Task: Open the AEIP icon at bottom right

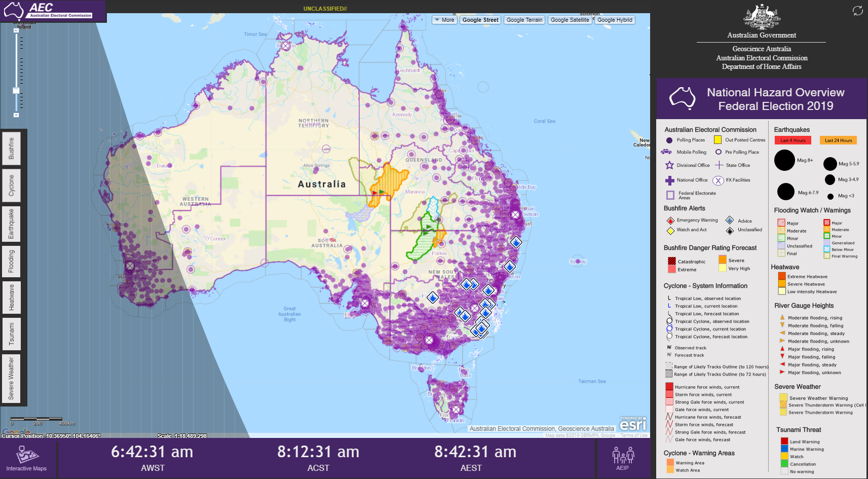Action: point(622,456)
